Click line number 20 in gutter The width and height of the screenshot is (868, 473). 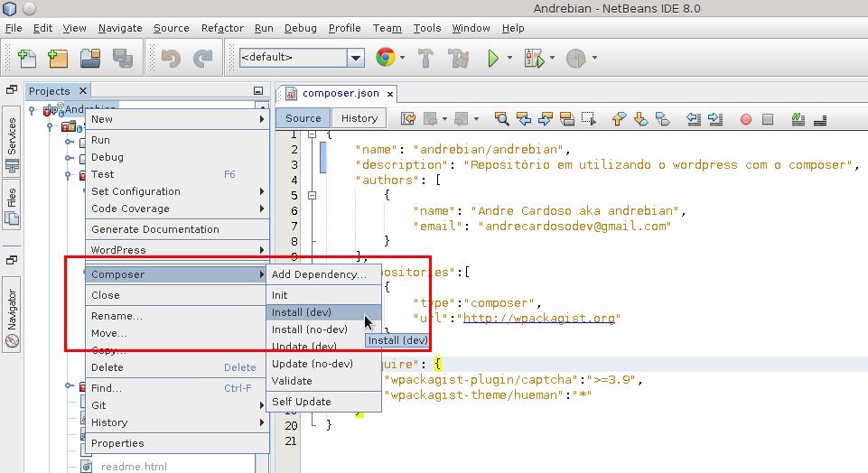[291, 425]
